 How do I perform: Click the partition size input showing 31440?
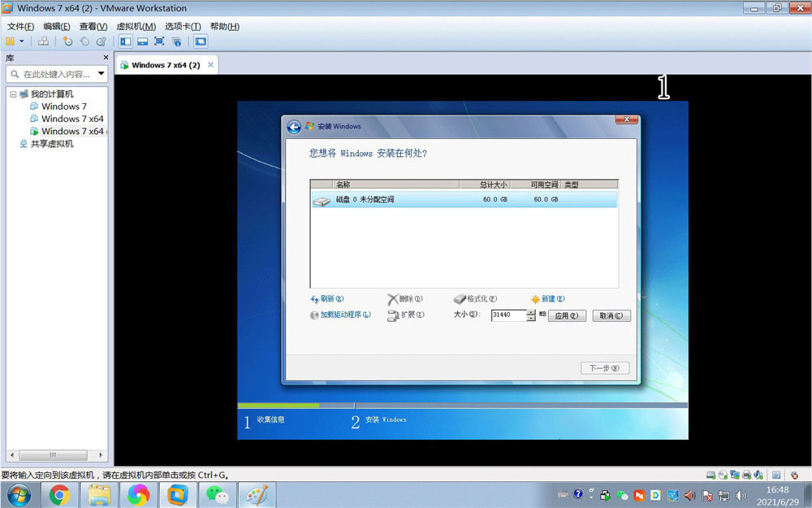[508, 315]
